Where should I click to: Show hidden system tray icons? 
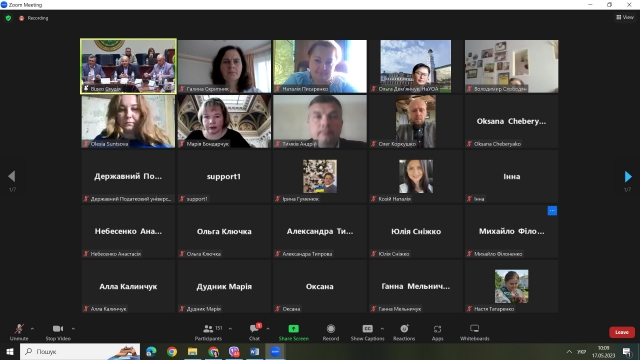[569, 351]
